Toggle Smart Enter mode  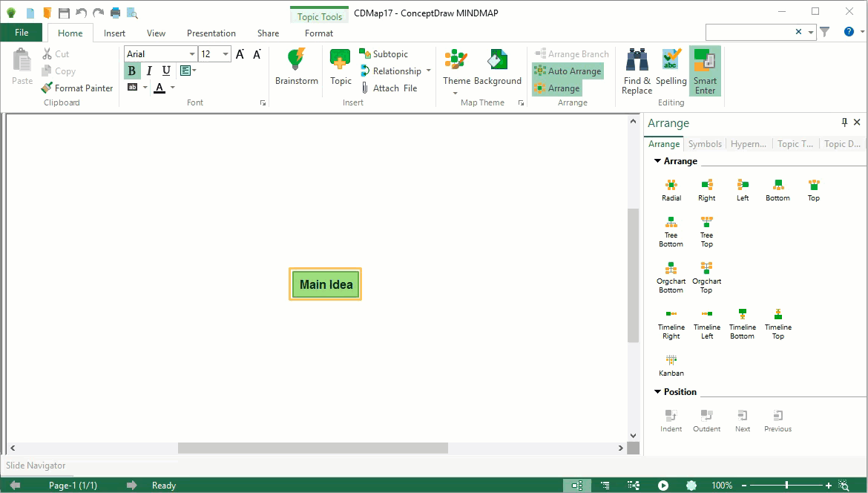[x=705, y=71]
